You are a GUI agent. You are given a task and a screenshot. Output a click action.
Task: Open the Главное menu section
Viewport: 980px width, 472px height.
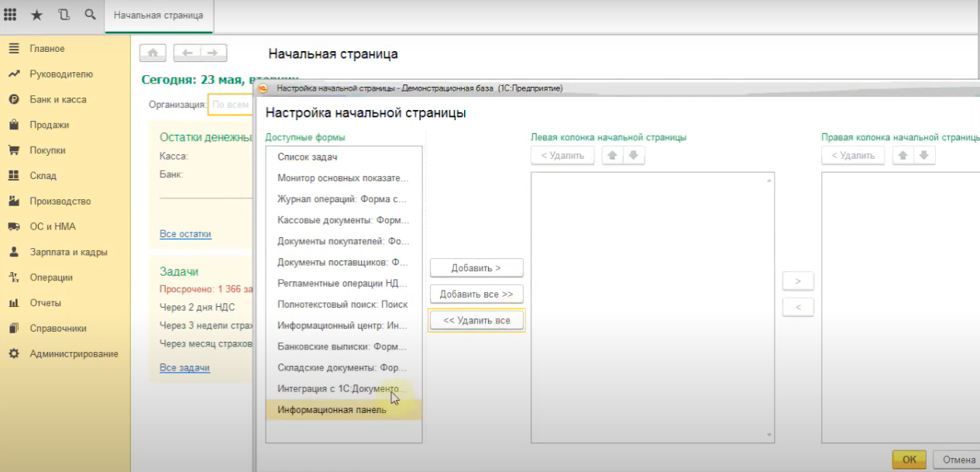47,49
